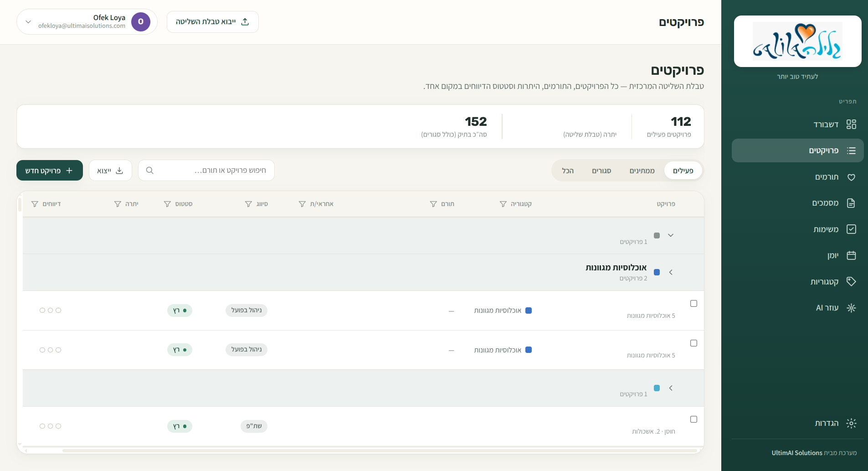The image size is (868, 471).
Task: Filter the סטטוס column
Action: 167,204
